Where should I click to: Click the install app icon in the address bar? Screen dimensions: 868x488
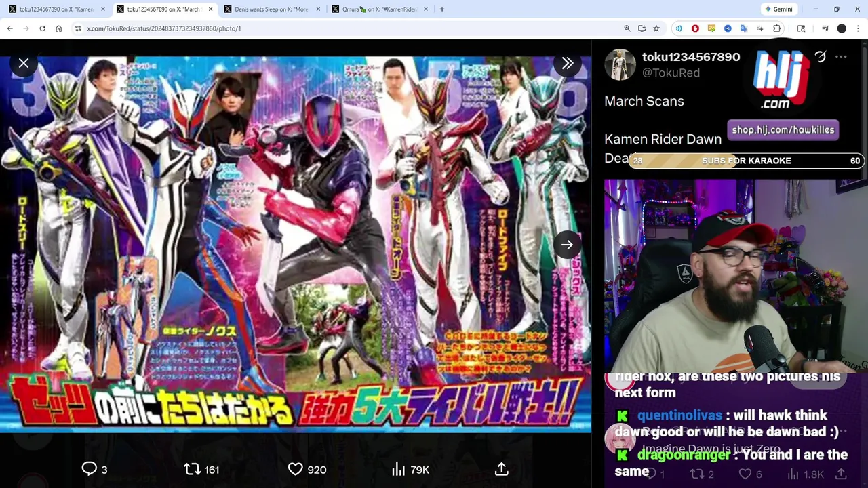pos(642,28)
